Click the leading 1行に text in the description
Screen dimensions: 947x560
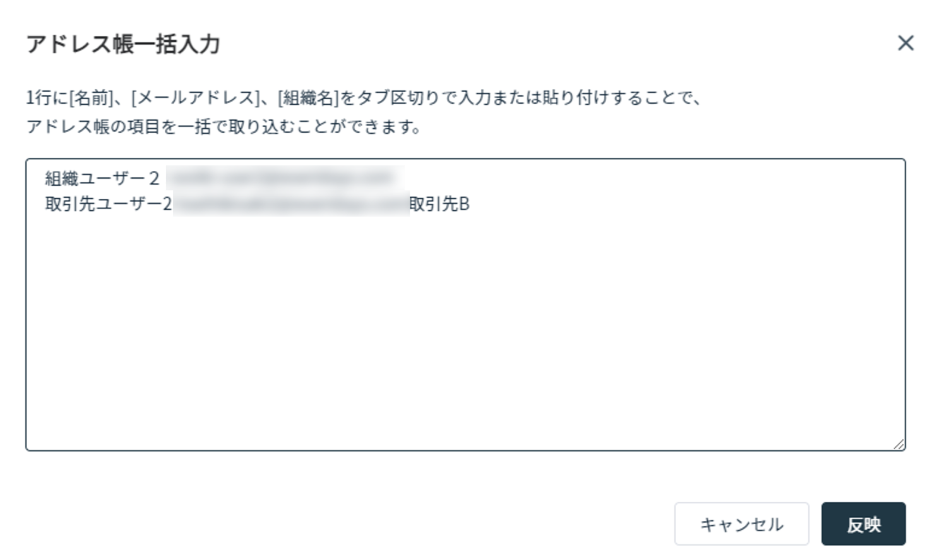(47, 98)
